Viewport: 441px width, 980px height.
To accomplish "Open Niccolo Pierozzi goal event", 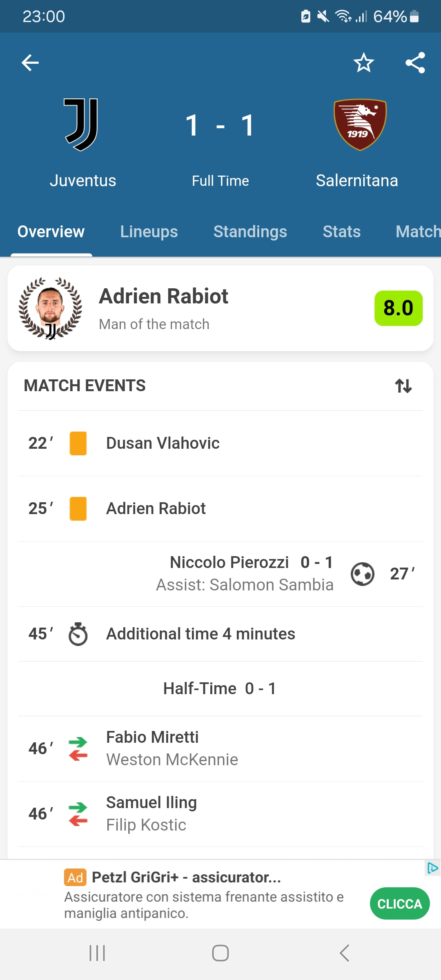I will coord(220,574).
